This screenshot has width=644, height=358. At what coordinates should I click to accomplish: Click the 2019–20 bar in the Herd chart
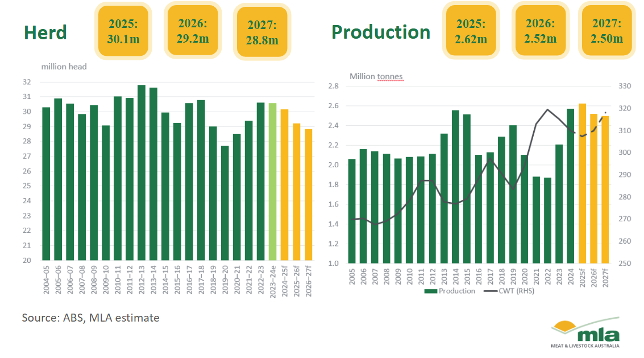225,203
